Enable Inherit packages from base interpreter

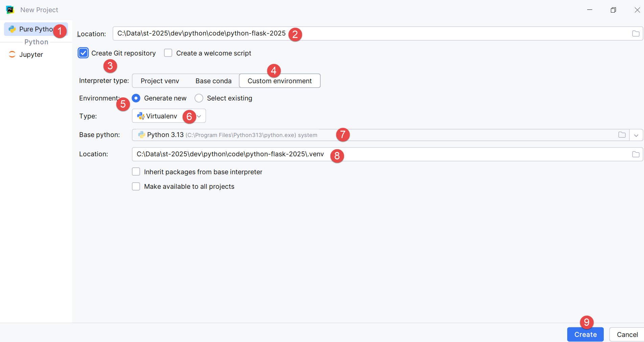(136, 172)
